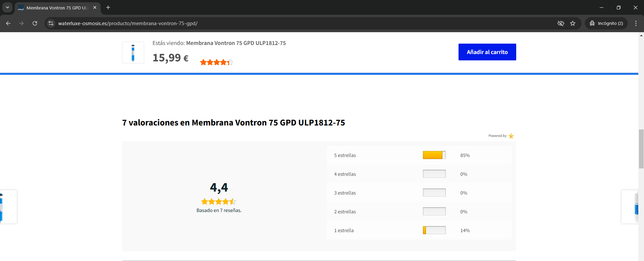The width and height of the screenshot is (644, 261).
Task: Open a new browser tab
Action: 108,7
